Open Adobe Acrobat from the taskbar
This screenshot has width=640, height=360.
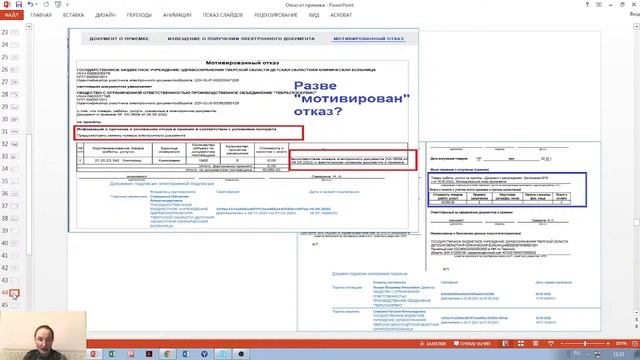(x=149, y=354)
